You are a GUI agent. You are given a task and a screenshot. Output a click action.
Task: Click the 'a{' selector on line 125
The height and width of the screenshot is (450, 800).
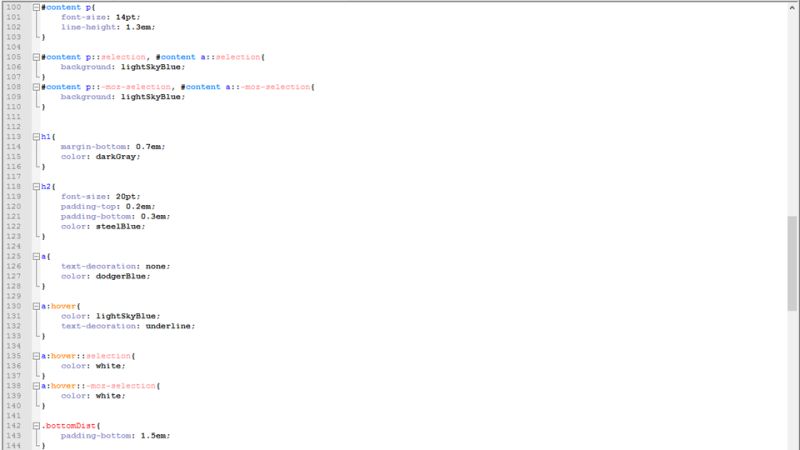point(46,257)
